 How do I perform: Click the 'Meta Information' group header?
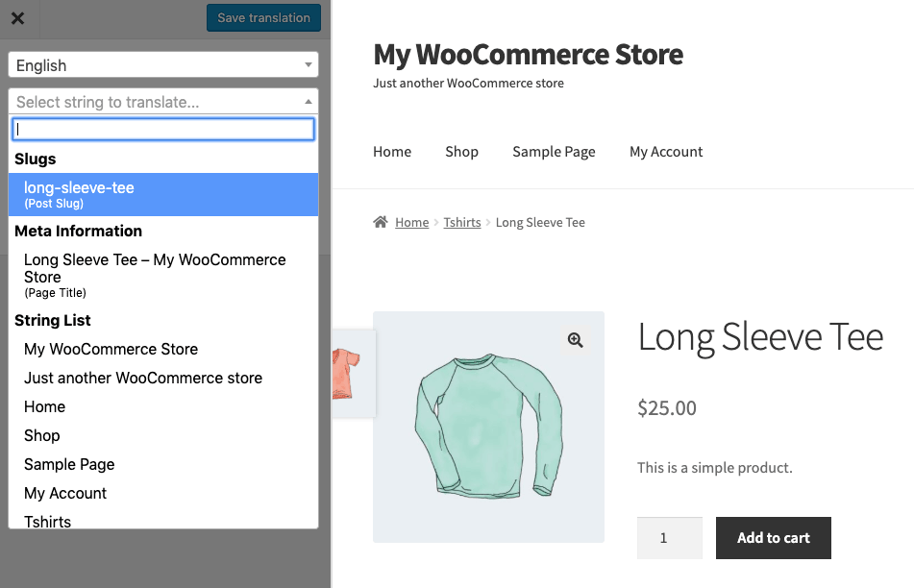click(78, 231)
